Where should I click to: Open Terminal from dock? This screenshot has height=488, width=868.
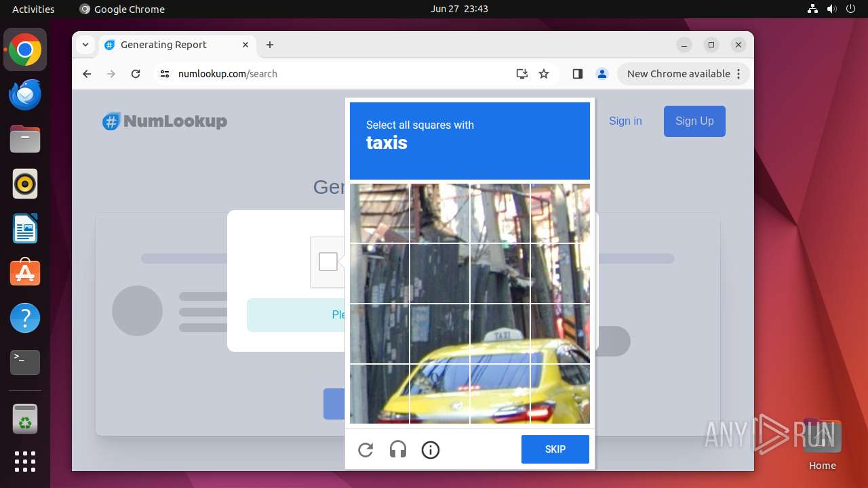click(x=25, y=363)
